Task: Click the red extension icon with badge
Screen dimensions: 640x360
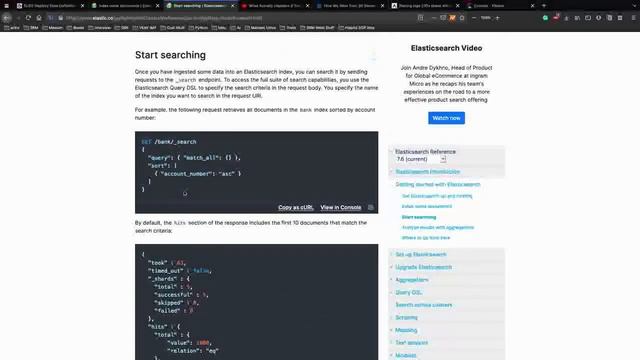Action: [556, 18]
